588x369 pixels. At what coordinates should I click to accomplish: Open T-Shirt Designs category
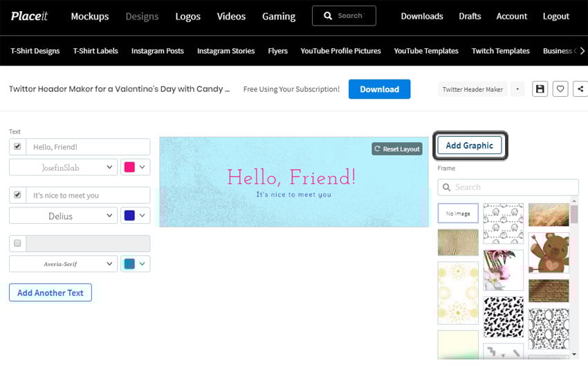(x=35, y=51)
